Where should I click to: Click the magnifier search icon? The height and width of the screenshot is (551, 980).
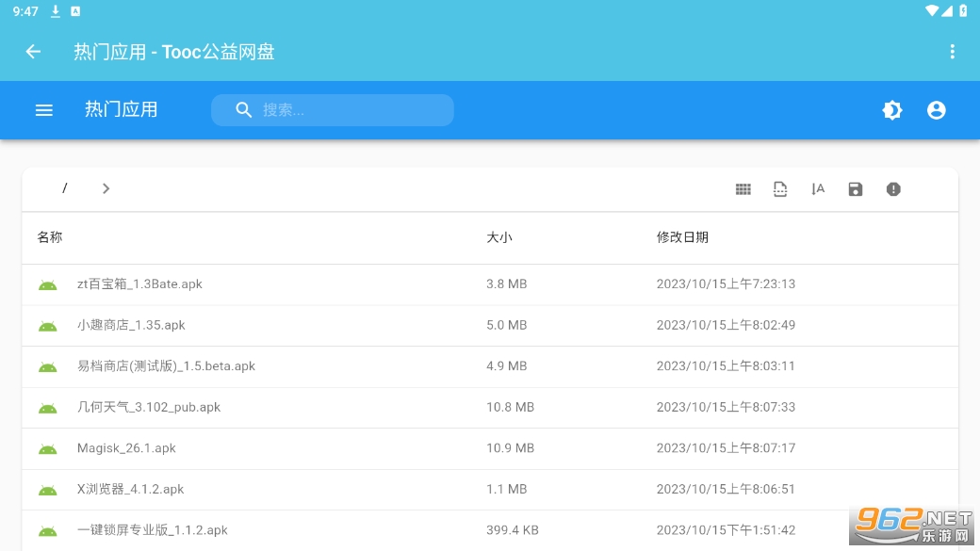244,110
